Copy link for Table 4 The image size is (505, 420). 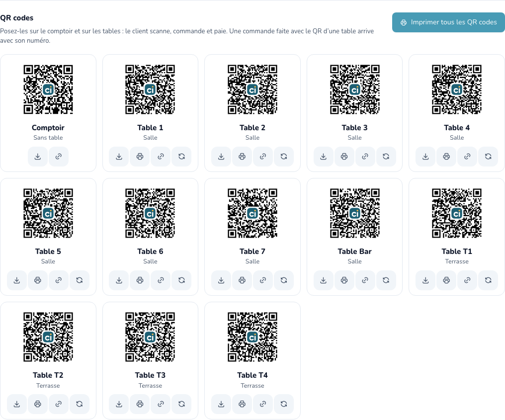467,157
